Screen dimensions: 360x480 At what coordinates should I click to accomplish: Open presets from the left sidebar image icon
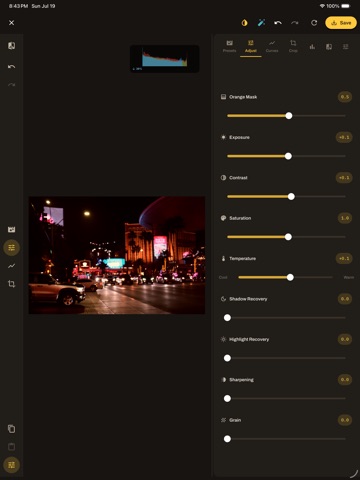(x=11, y=229)
